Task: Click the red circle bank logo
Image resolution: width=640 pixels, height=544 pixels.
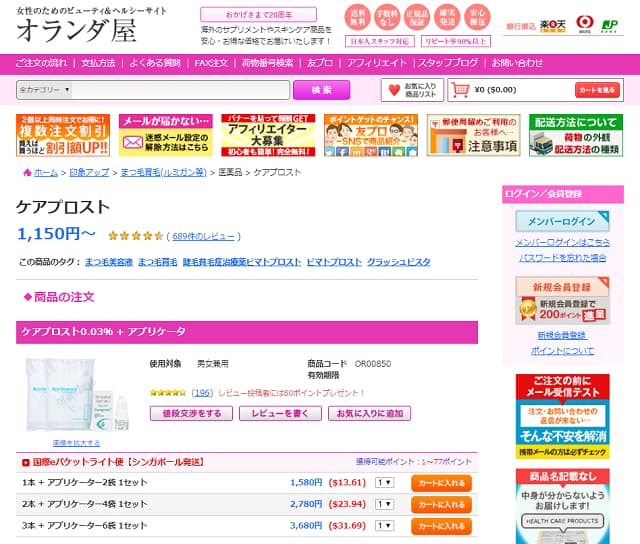Action: (584, 24)
